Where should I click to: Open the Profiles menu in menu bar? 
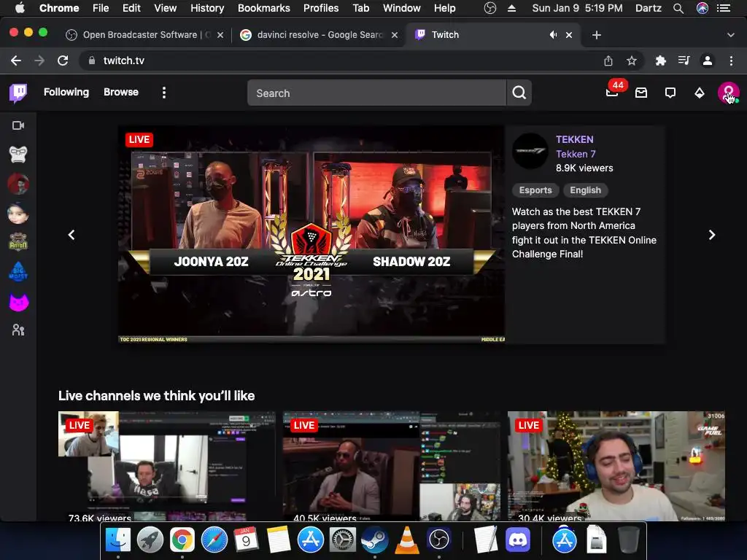[x=321, y=8]
